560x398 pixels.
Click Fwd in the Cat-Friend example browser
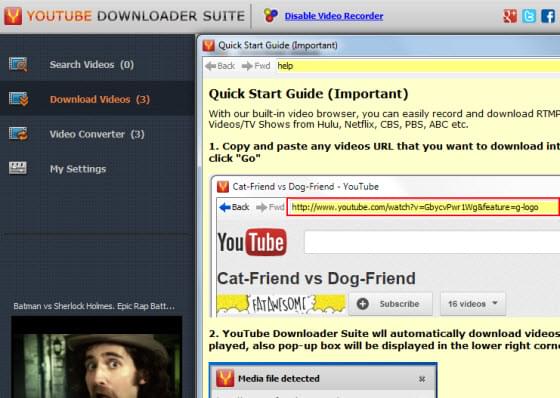click(270, 207)
